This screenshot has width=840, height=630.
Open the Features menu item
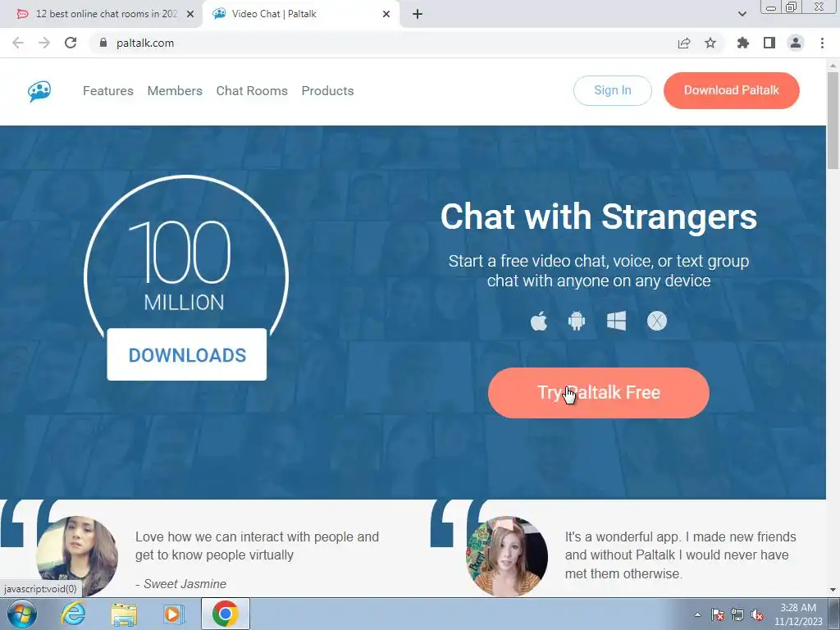coord(108,91)
